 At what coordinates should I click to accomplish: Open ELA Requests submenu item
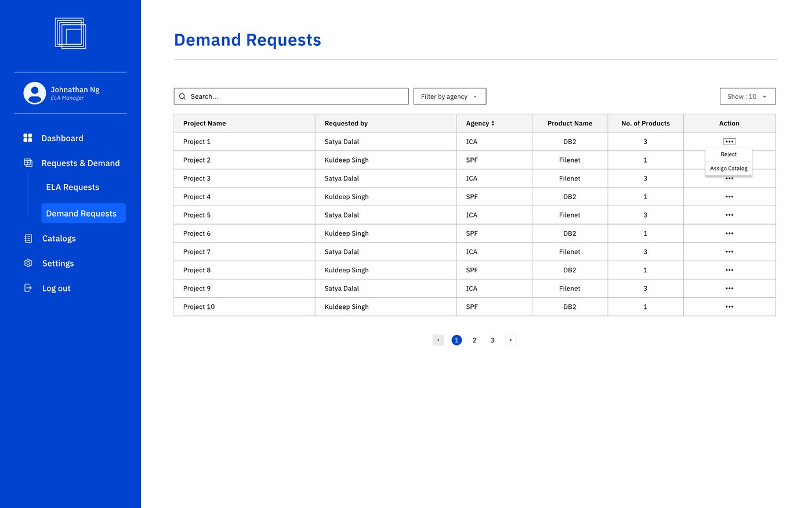72,187
